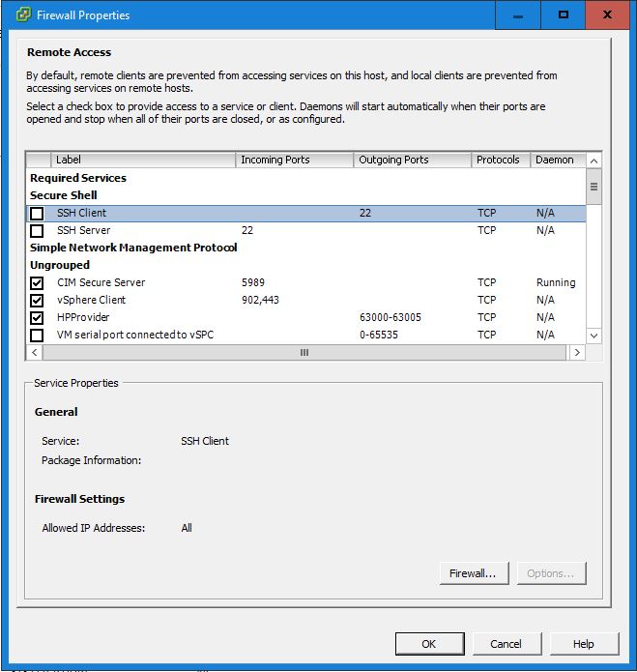Click the scroll down arrow of services list
The image size is (637, 672).
(x=594, y=336)
